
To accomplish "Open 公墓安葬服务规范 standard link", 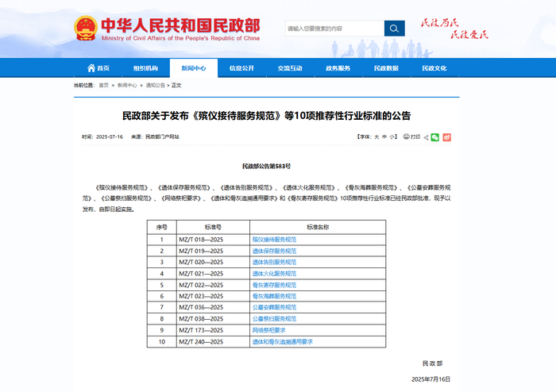I will point(274,307).
